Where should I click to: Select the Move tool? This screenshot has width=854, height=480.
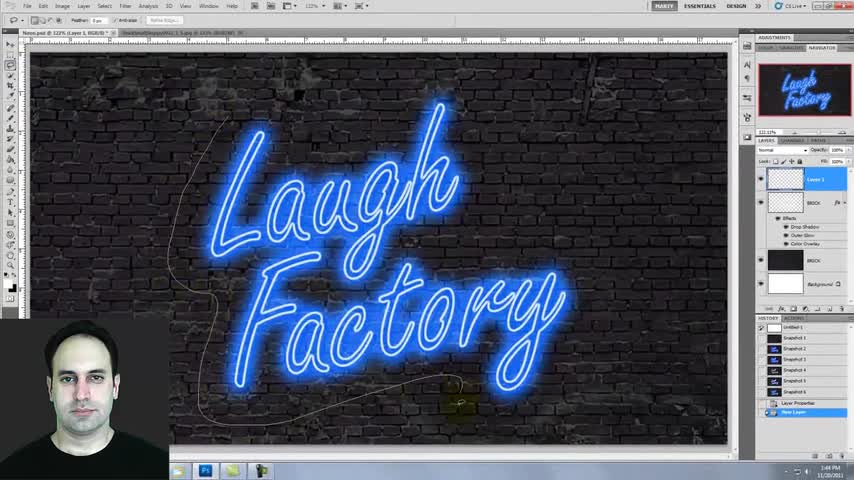[10, 45]
